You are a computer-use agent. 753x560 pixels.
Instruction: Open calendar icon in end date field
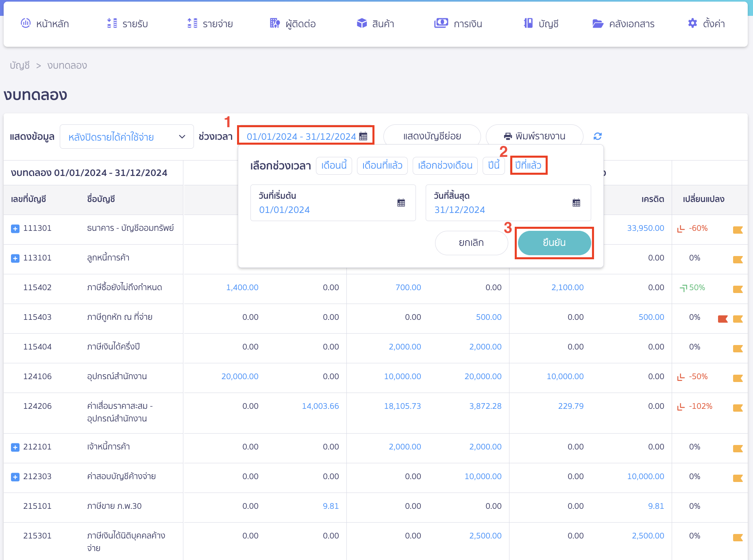(576, 203)
